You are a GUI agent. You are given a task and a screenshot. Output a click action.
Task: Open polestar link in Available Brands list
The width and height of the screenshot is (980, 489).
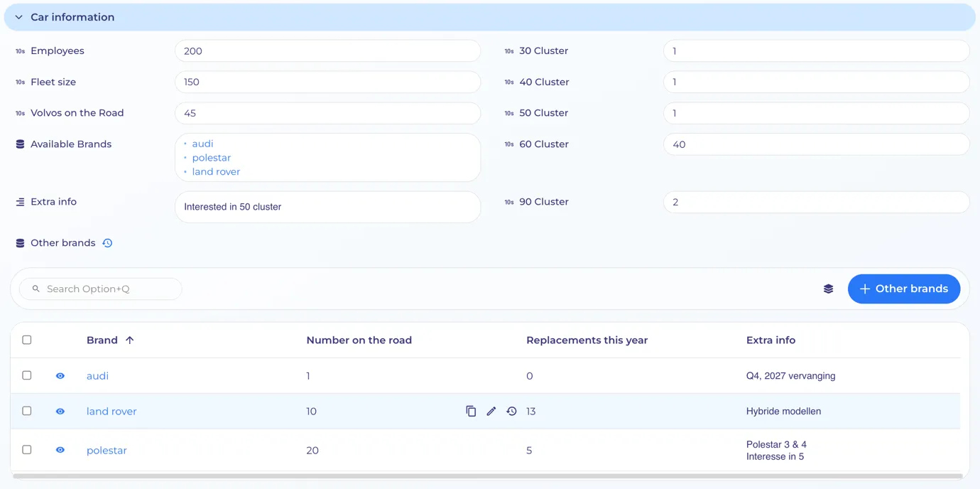(211, 158)
